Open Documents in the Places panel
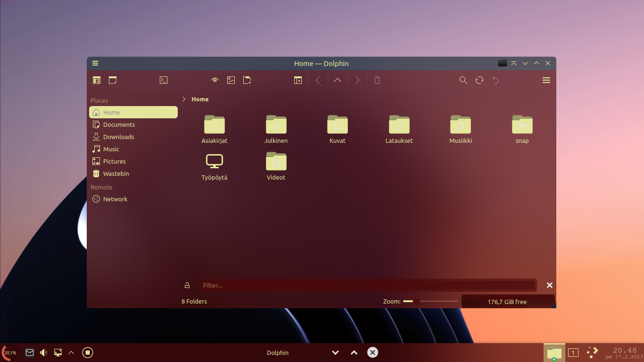 (133, 124)
